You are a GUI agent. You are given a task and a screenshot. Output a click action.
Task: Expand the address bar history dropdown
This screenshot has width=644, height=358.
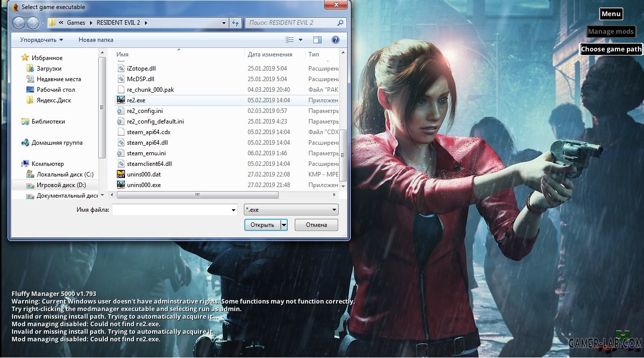pos(224,23)
